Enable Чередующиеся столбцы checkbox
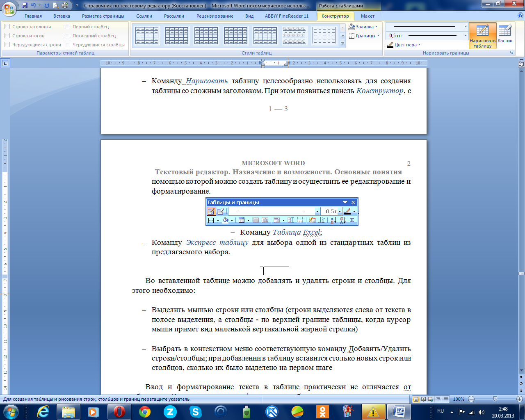Viewport: 525px width, 420px height. pos(68,45)
